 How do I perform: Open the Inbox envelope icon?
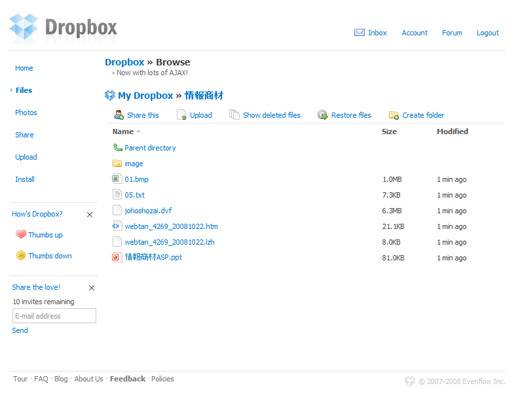point(359,32)
